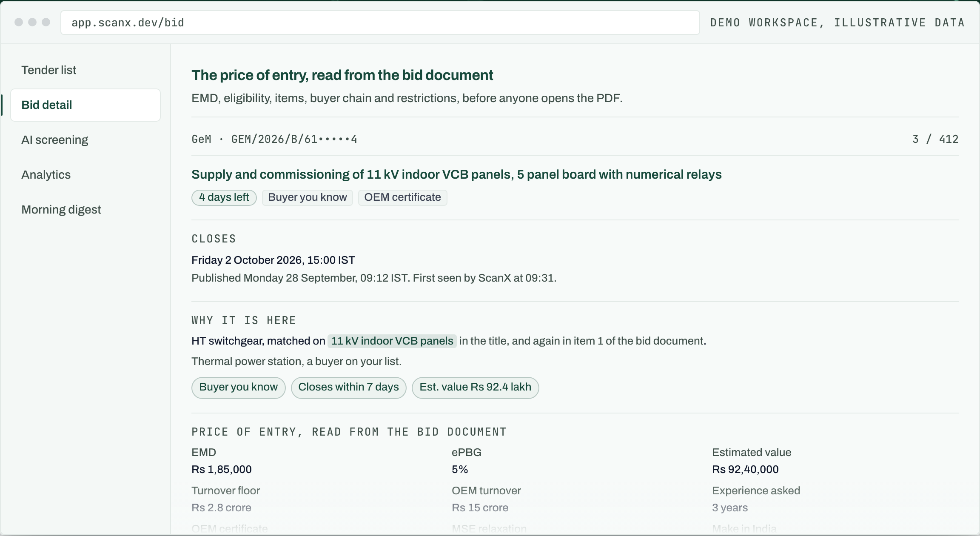The image size is (980, 536).
Task: Click ePBG value '5%'
Action: coord(460,470)
